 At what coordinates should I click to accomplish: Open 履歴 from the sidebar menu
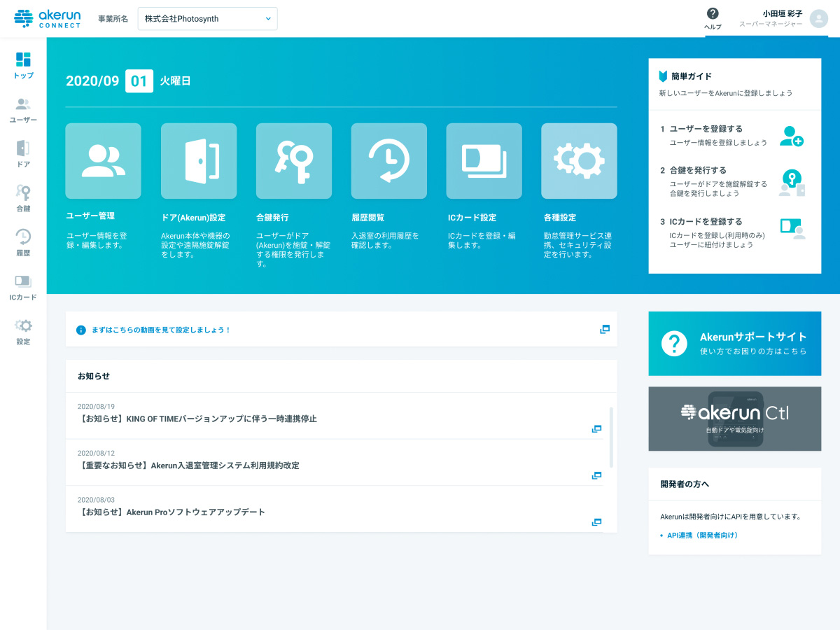pyautogui.click(x=23, y=243)
